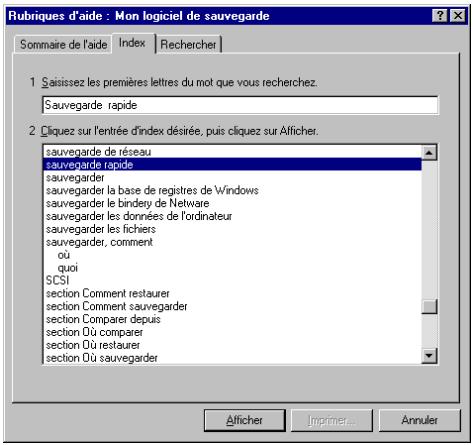Click the question mark help button in title bar
The height and width of the screenshot is (445, 473).
pos(439,16)
